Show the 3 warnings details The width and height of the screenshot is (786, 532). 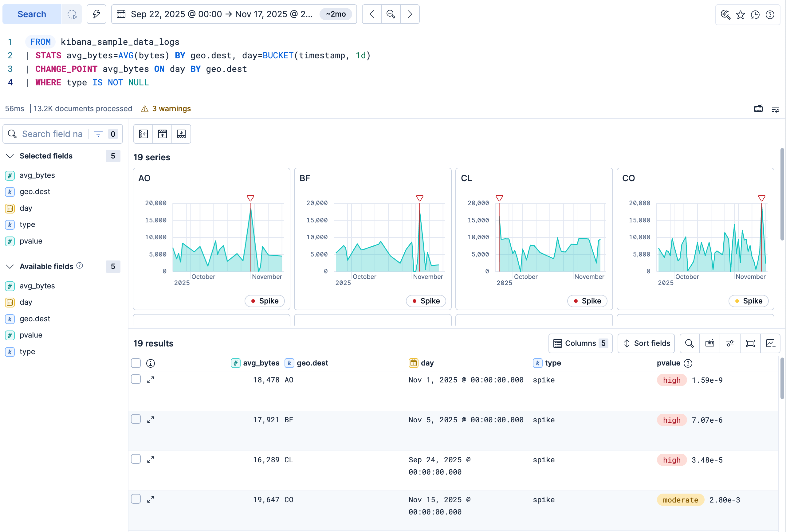[166, 108]
